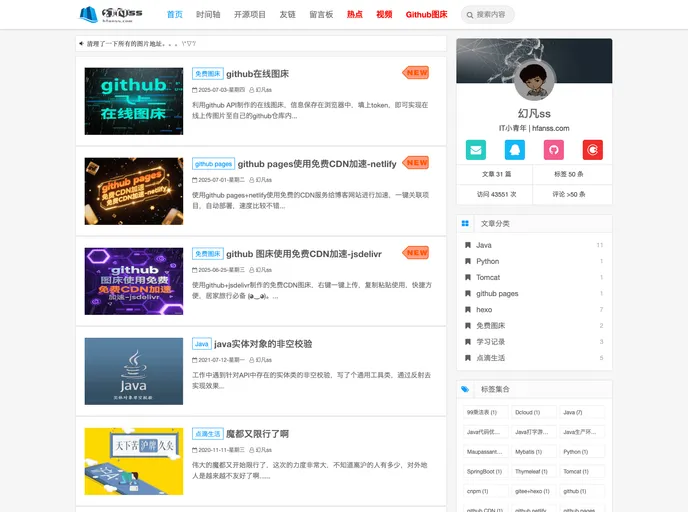The width and height of the screenshot is (688, 512).
Task: Open the 热点 navigation item
Action: 355,15
